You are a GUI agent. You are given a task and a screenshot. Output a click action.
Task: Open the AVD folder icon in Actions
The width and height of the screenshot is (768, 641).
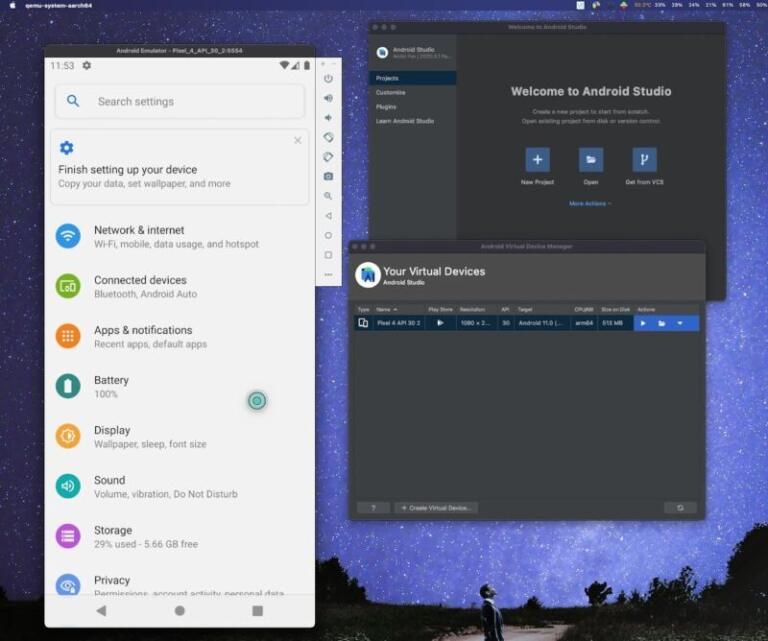(661, 323)
